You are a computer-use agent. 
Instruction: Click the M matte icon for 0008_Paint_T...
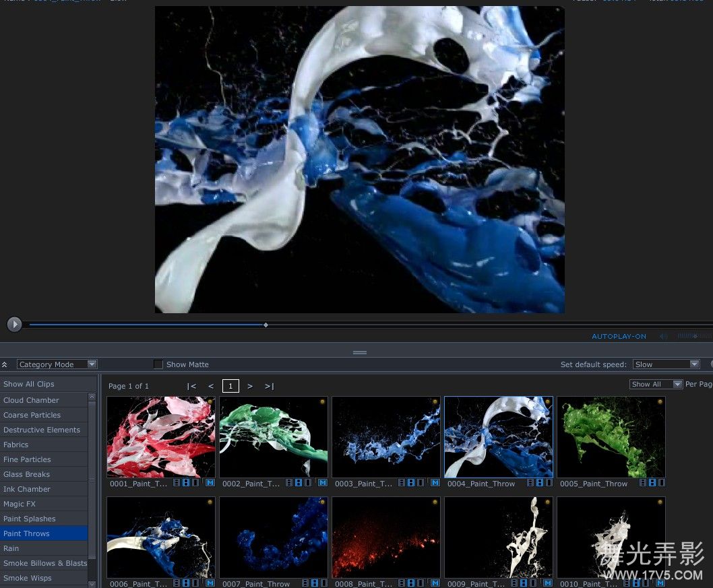435,583
